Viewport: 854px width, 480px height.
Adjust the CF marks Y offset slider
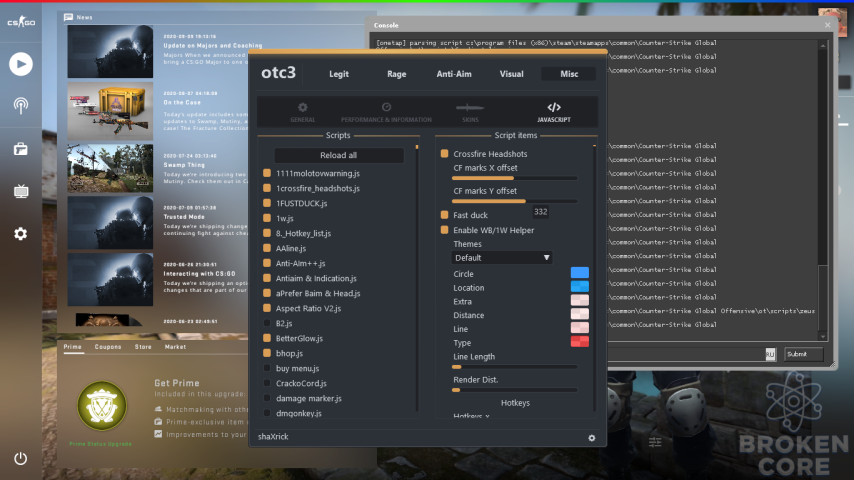point(514,201)
